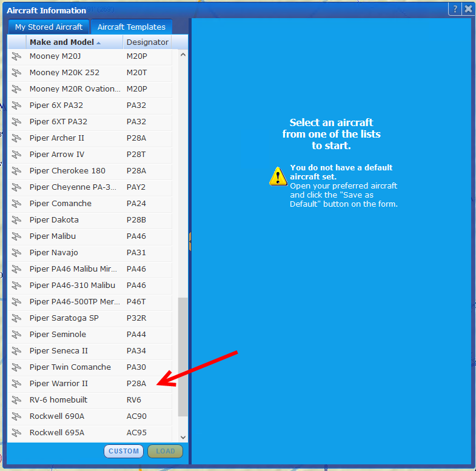The height and width of the screenshot is (471, 476).
Task: Click airplane icon beside Piper Warrior II
Action: (x=16, y=384)
